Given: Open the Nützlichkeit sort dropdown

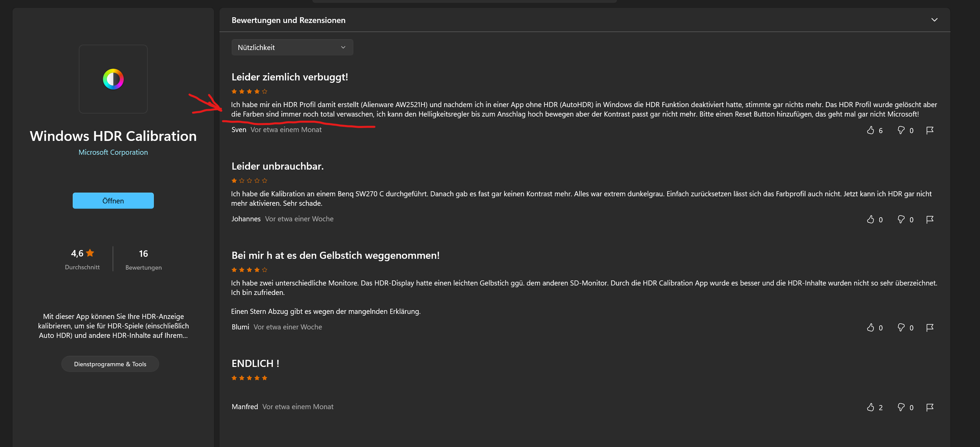Looking at the screenshot, I should [x=292, y=48].
